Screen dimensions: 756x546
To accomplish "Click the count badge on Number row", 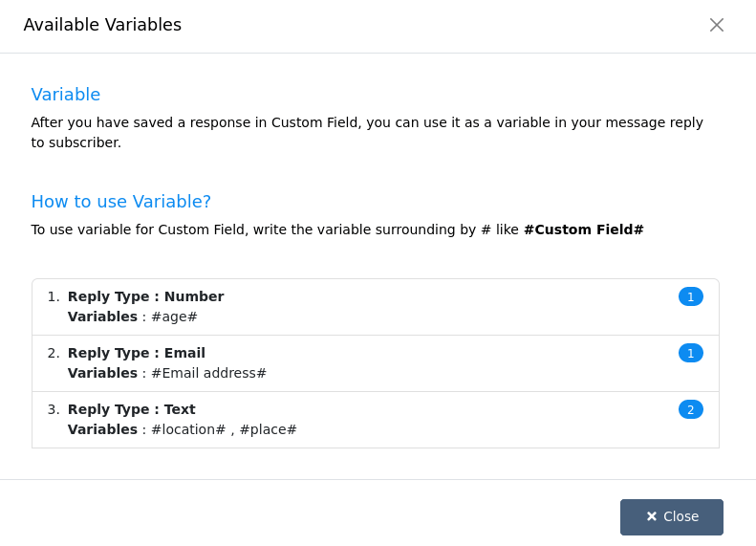I will (x=690, y=296).
